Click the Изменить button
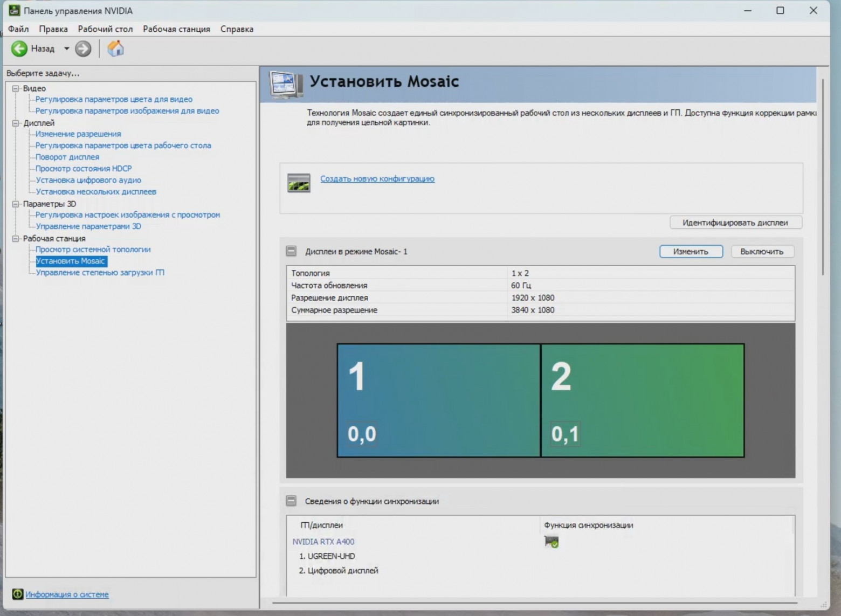Viewport: 841px width, 616px height. 691,252
